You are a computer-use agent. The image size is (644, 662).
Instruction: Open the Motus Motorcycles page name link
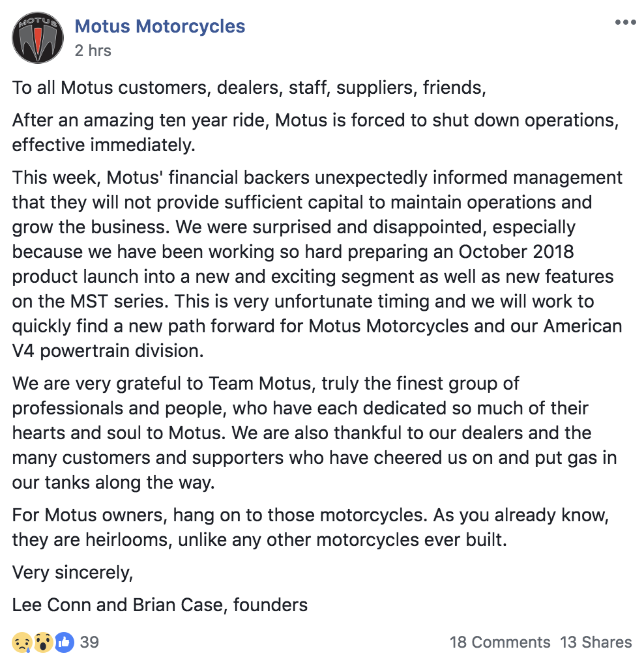click(160, 27)
